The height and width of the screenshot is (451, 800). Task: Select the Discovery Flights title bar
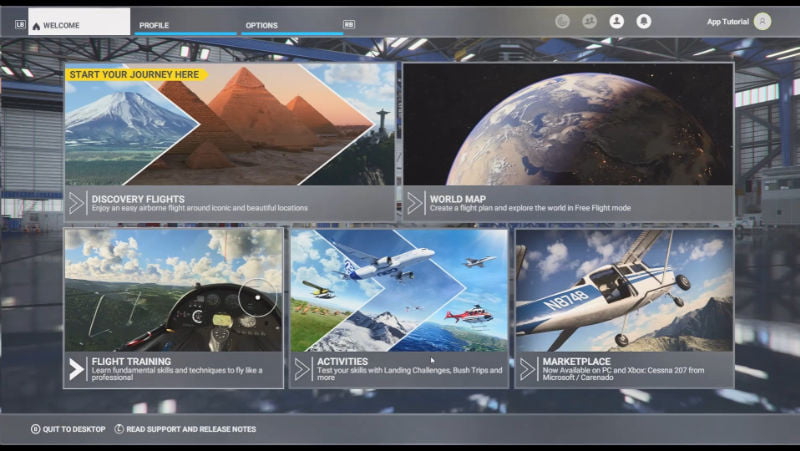tap(230, 203)
